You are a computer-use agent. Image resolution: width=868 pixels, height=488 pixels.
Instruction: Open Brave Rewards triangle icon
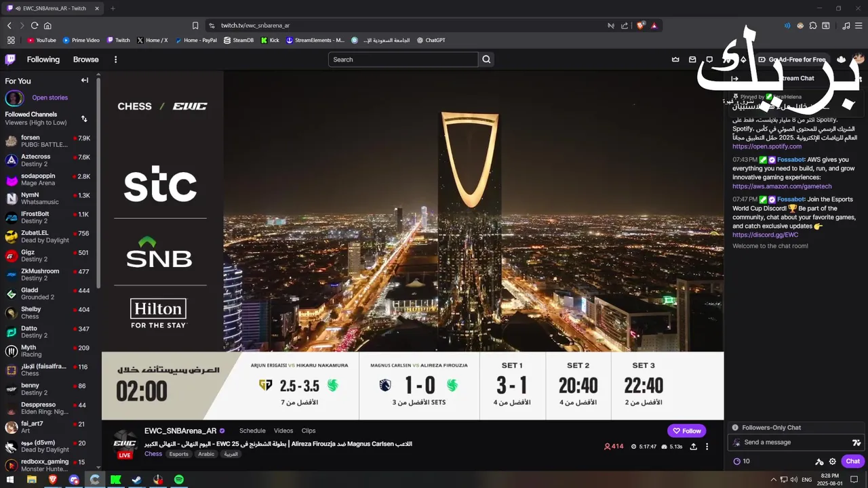tap(654, 26)
